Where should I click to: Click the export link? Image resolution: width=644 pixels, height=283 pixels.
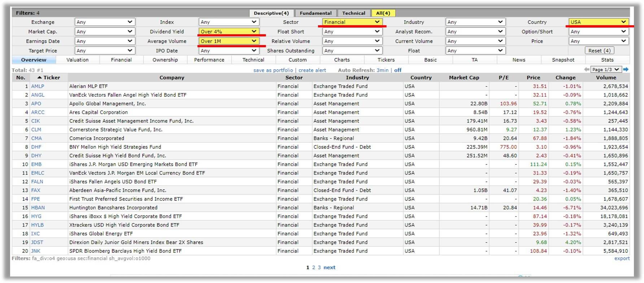[622, 258]
